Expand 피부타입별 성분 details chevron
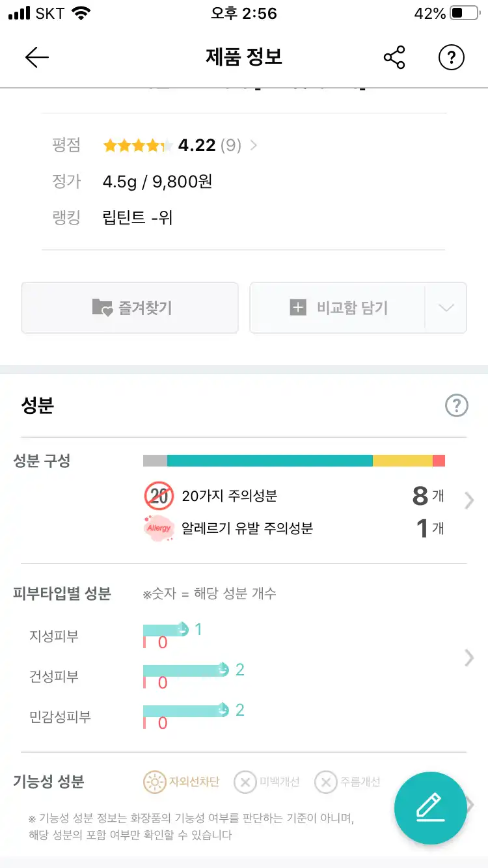Image resolution: width=488 pixels, height=868 pixels. (x=469, y=658)
